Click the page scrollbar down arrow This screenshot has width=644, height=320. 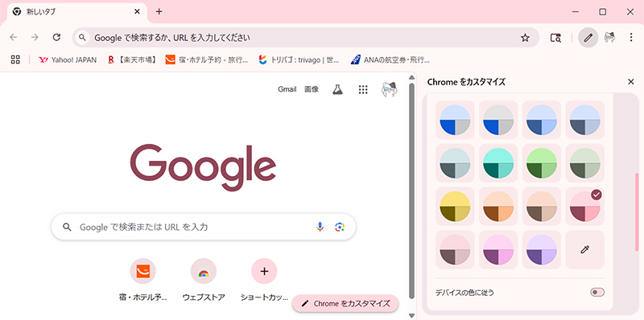[x=412, y=315]
